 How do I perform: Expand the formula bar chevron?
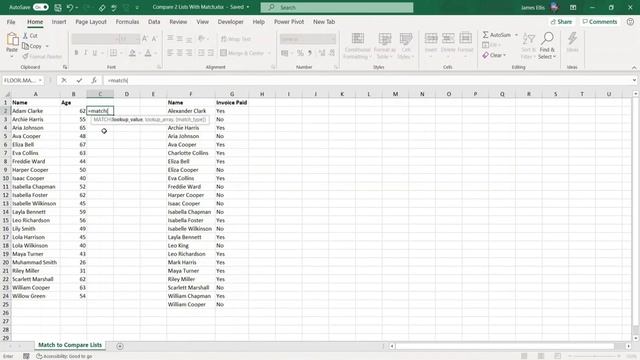(634, 80)
